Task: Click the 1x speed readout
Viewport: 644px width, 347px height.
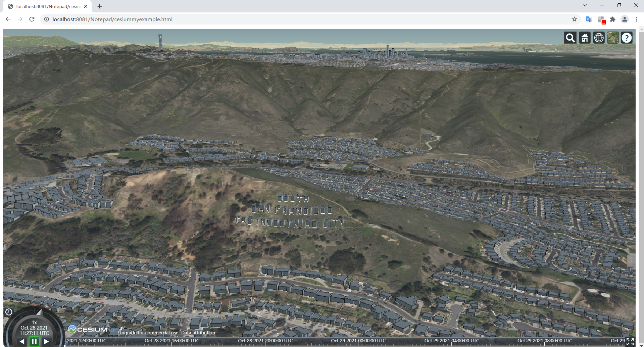Action: (34, 322)
